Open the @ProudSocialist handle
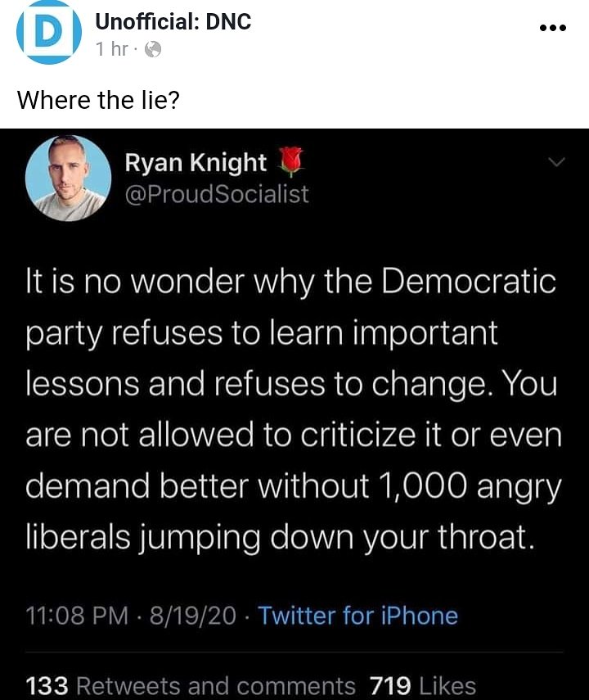This screenshot has width=589, height=700. [x=216, y=194]
